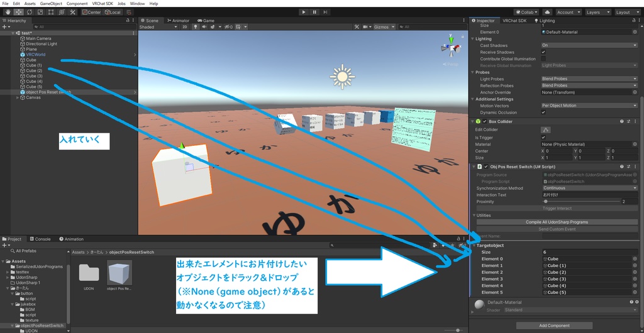Open custom editor tools icon
644x333 pixels.
click(x=72, y=12)
